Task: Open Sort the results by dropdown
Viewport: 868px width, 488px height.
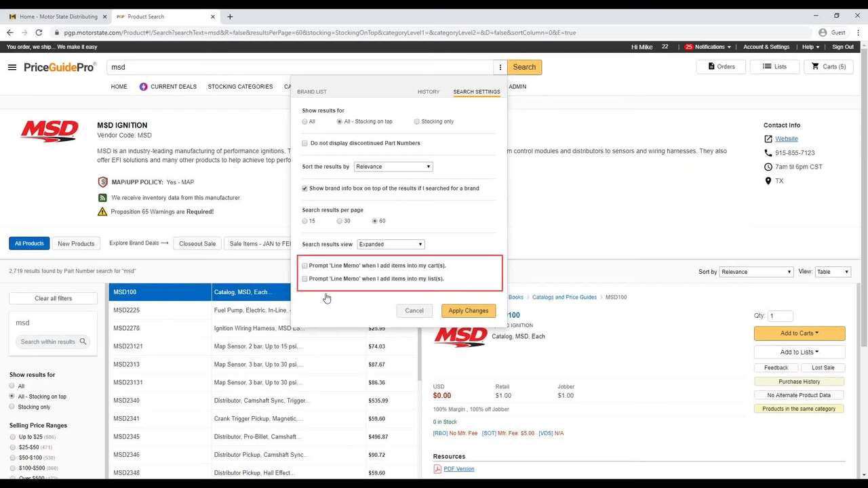Action: tap(393, 167)
